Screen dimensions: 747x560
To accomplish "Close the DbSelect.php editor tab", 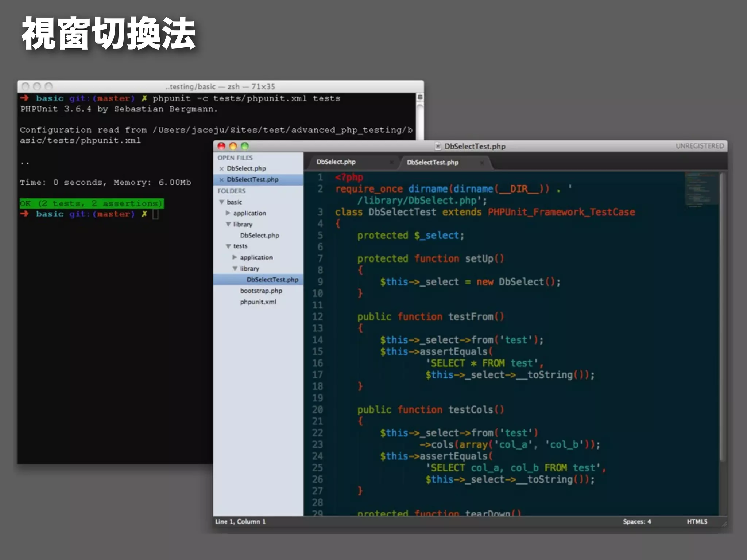I will click(x=391, y=162).
